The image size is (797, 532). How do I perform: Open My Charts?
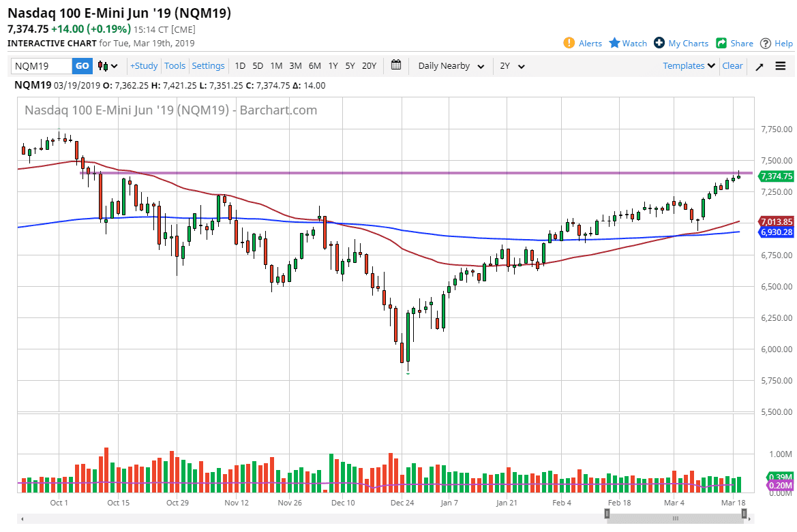click(x=681, y=43)
